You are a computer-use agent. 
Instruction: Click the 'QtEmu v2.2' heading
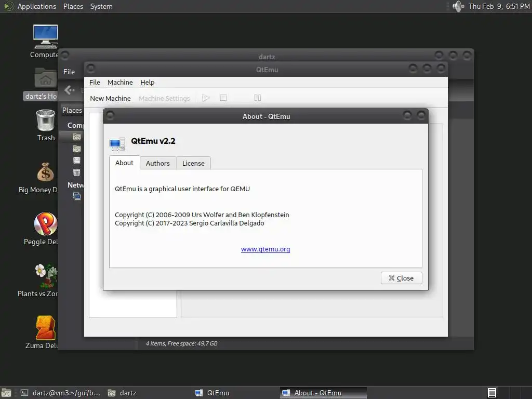(153, 141)
